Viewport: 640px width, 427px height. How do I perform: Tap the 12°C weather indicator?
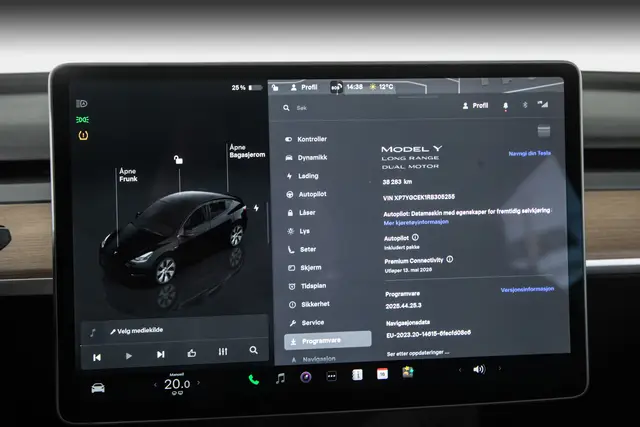click(x=382, y=87)
